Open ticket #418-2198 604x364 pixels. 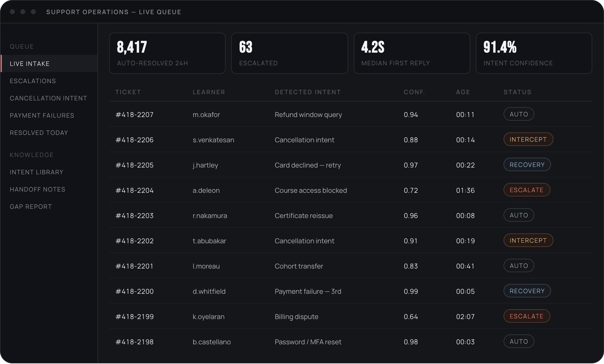134,342
